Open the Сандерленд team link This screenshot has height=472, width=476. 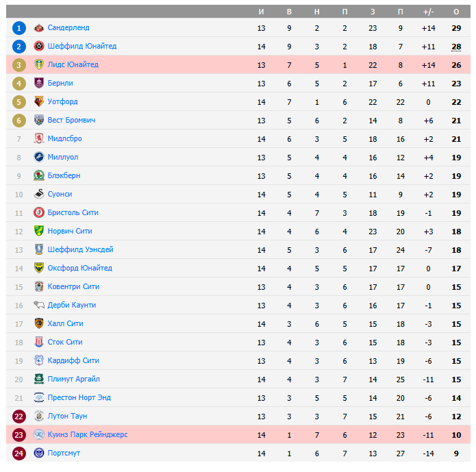tap(68, 28)
